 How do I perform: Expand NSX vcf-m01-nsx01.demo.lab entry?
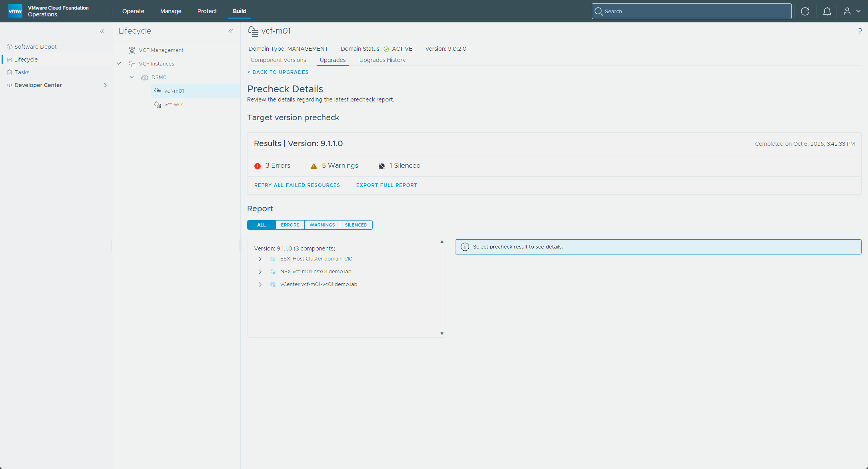(x=260, y=272)
